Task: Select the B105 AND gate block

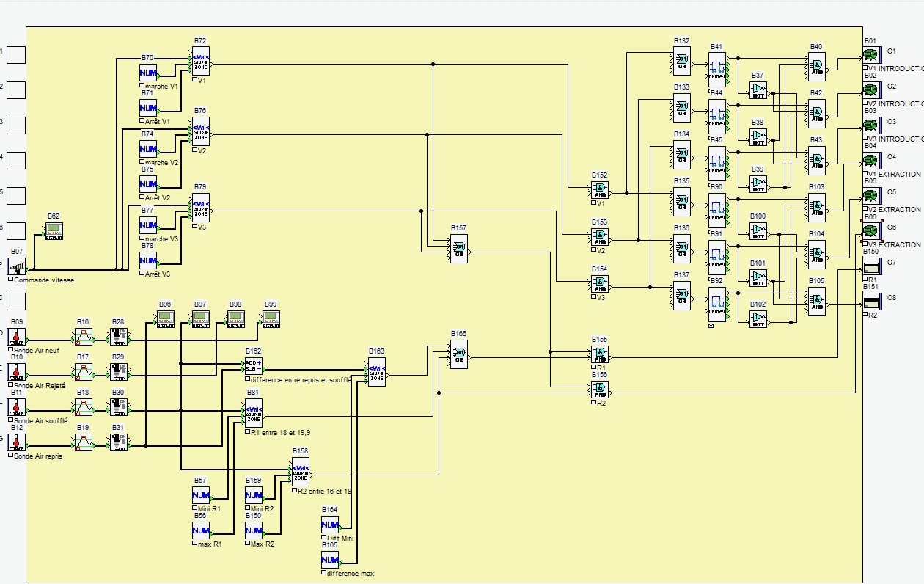Action: [x=816, y=302]
